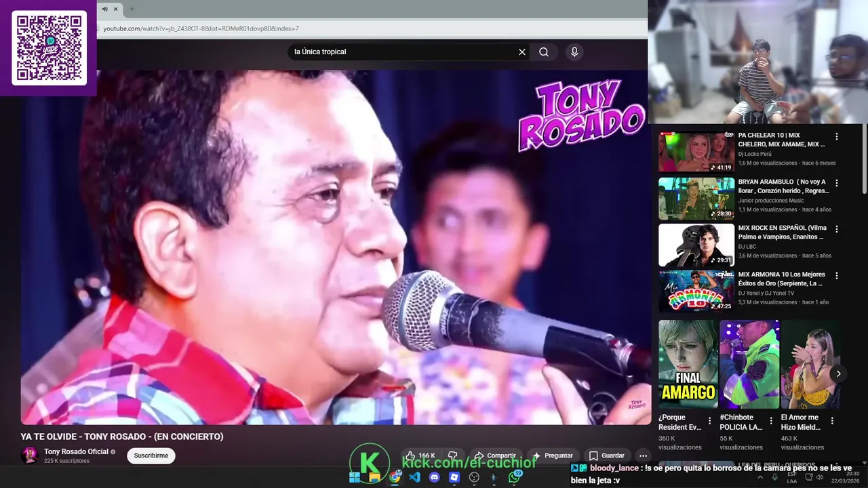
Task: Open MIX ARMONIA 10 video thumbnail
Action: point(696,291)
